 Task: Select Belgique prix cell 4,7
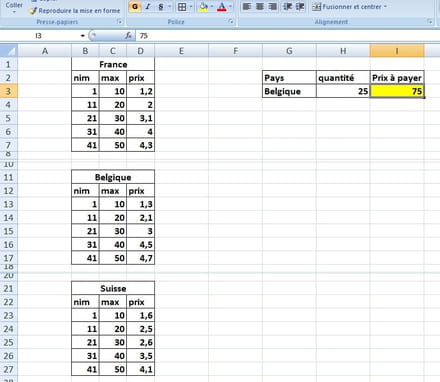tap(141, 258)
